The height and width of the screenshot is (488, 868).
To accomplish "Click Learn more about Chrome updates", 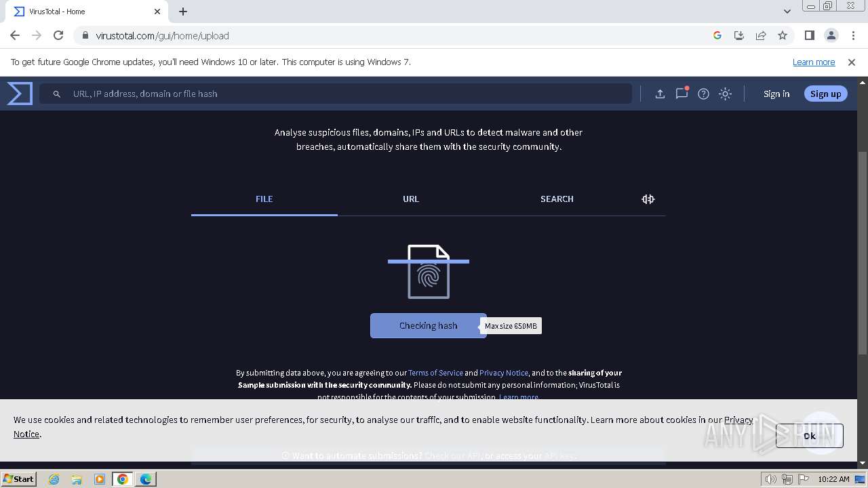I will tap(814, 62).
